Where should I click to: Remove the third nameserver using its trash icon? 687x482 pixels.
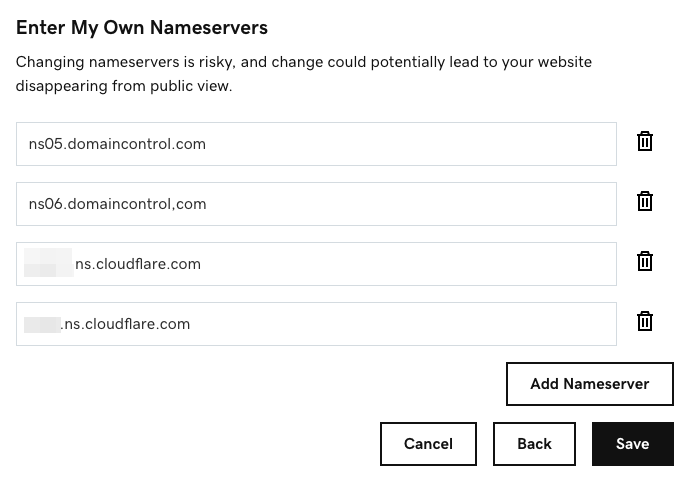click(645, 261)
